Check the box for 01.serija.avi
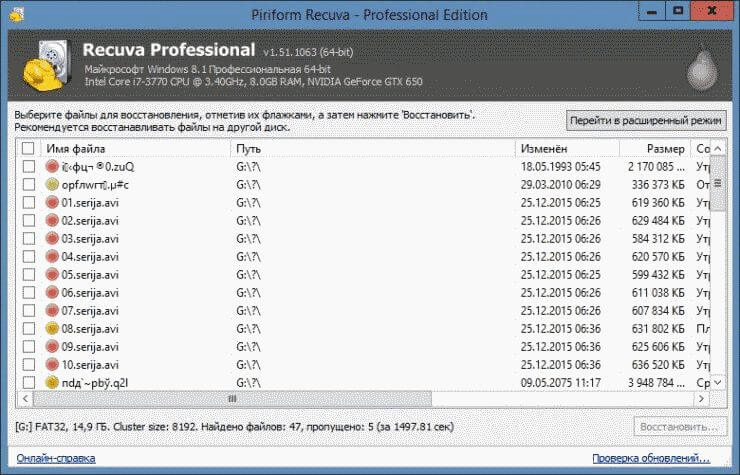Screen dimensions: 740x475 coord(29,203)
